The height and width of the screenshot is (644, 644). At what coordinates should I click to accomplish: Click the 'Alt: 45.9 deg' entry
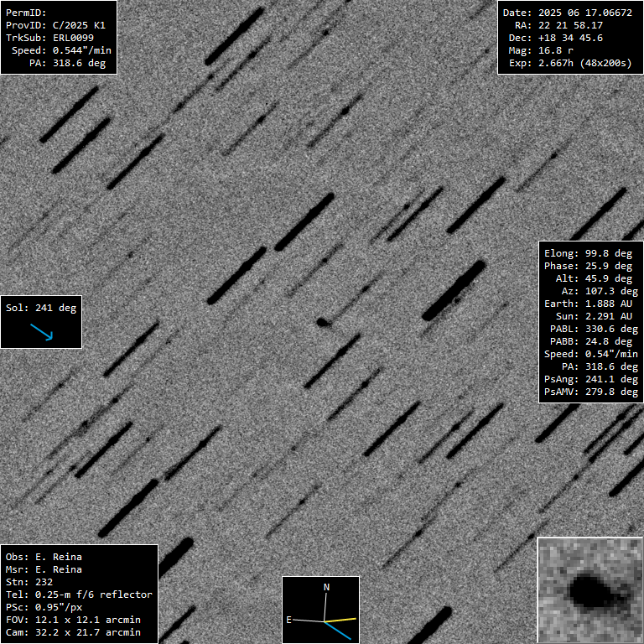594,278
